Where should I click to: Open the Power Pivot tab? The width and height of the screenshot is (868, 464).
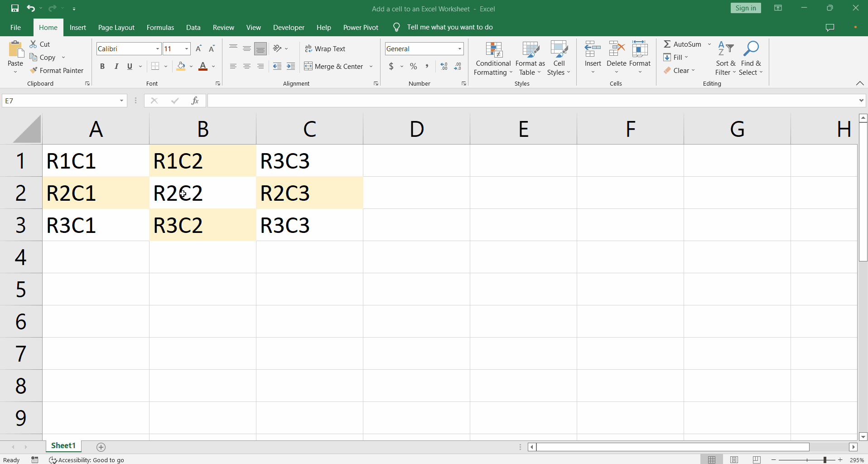361,27
